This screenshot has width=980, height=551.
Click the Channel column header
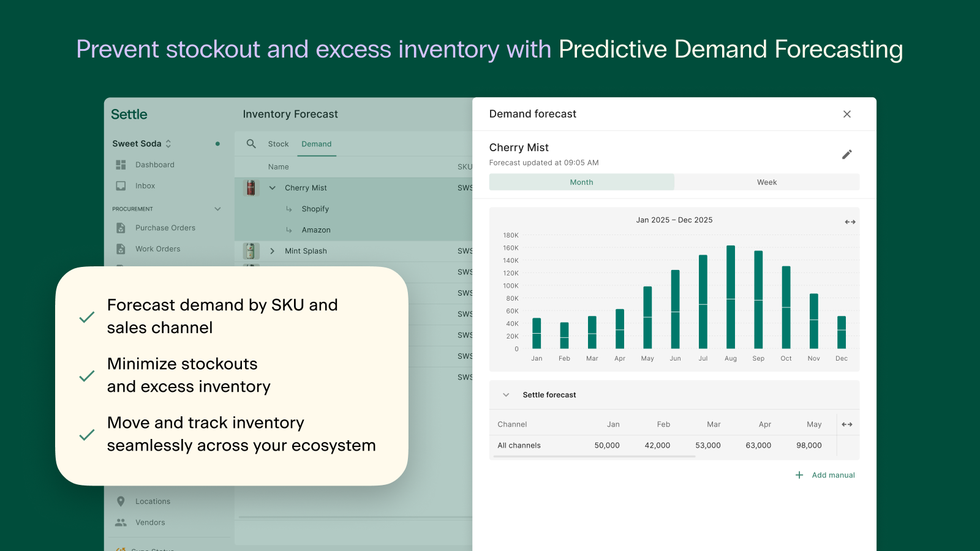click(x=512, y=424)
